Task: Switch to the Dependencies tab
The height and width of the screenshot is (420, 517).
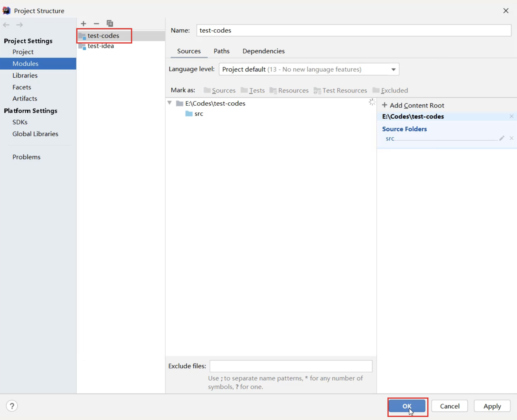Action: [x=264, y=51]
